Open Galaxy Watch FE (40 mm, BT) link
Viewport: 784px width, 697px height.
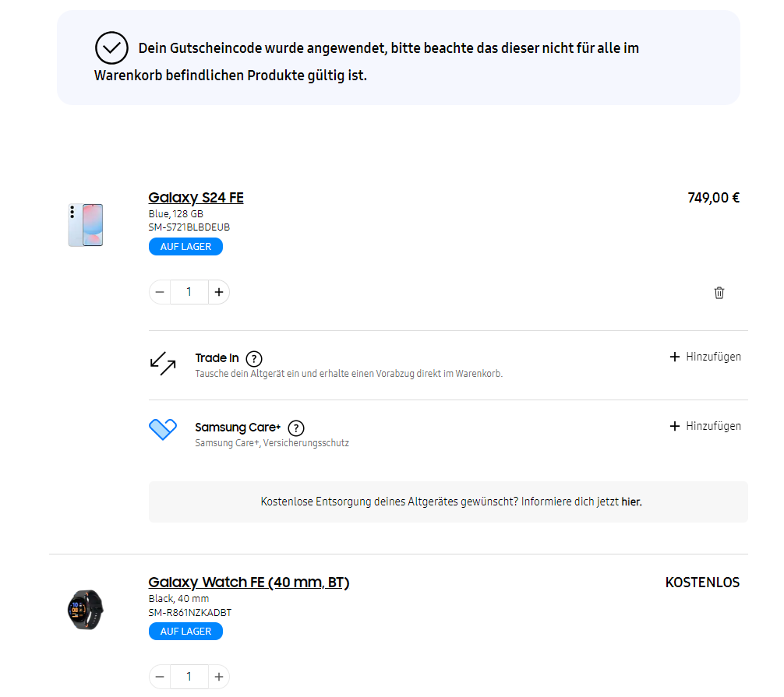[249, 582]
